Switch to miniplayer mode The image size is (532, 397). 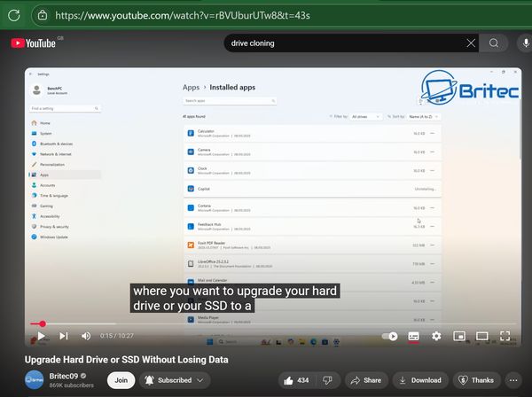click(459, 336)
